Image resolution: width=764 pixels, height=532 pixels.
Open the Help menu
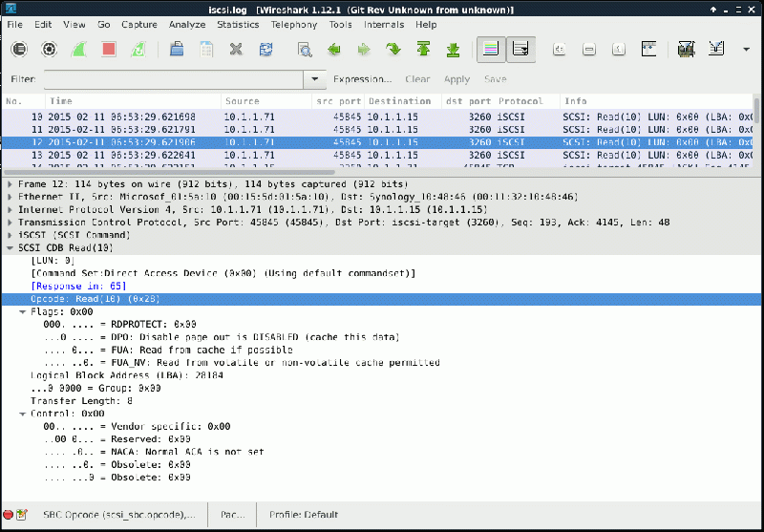coord(426,25)
